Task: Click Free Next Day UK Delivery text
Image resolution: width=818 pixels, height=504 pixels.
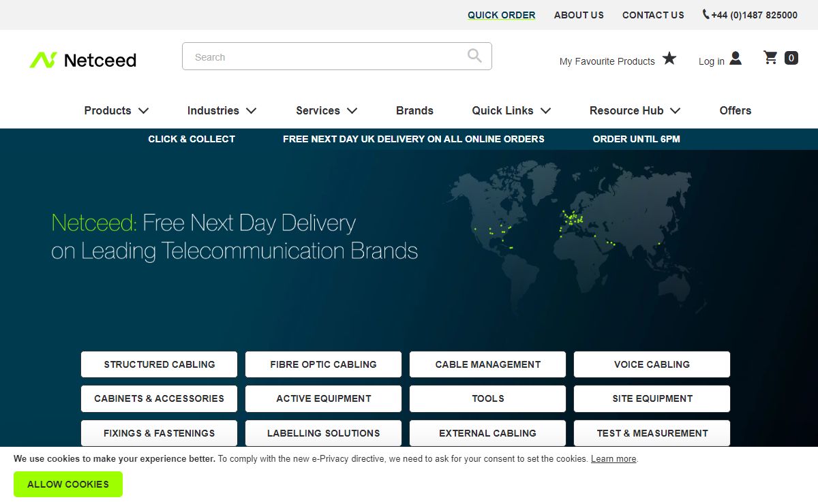Action: tap(414, 139)
